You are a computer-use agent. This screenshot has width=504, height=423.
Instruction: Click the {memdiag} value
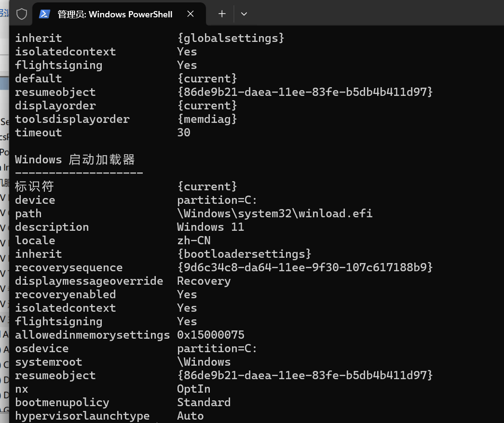pyautogui.click(x=207, y=119)
